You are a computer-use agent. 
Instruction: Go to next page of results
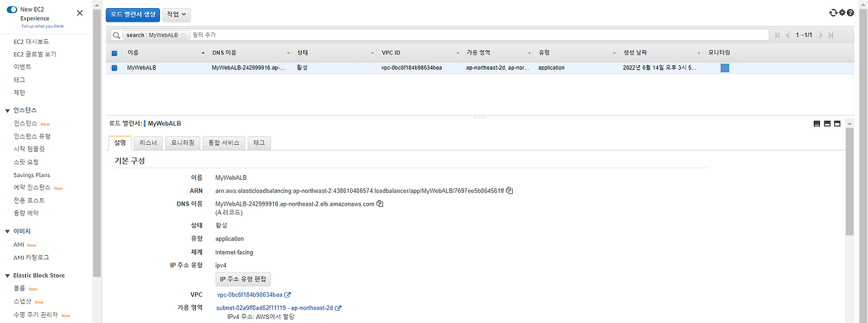point(821,35)
